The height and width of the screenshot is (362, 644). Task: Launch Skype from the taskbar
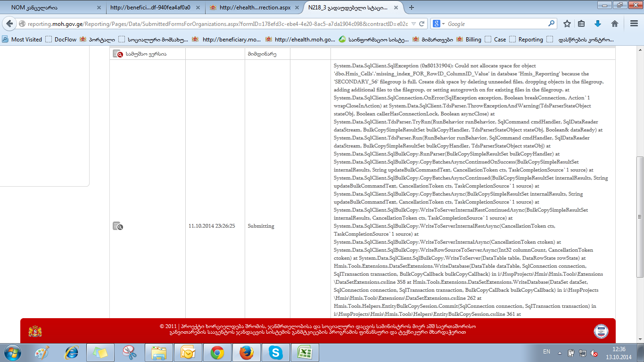click(x=275, y=352)
